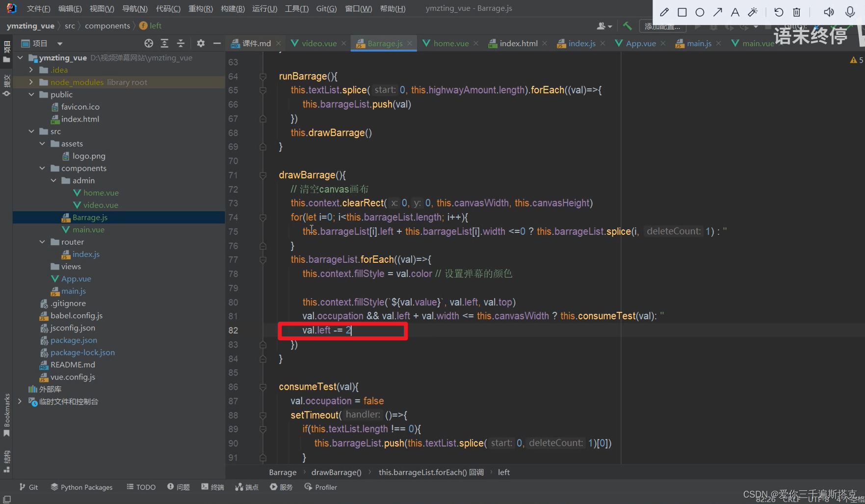Click the warnings indicator in editor
This screenshot has width=865, height=504.
point(856,60)
